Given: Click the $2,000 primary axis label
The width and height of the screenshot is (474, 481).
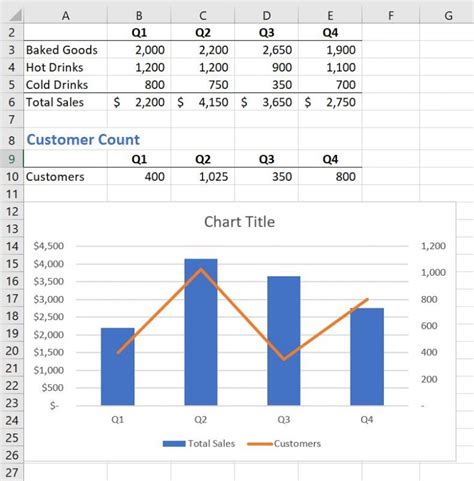Looking at the screenshot, I should (x=49, y=335).
